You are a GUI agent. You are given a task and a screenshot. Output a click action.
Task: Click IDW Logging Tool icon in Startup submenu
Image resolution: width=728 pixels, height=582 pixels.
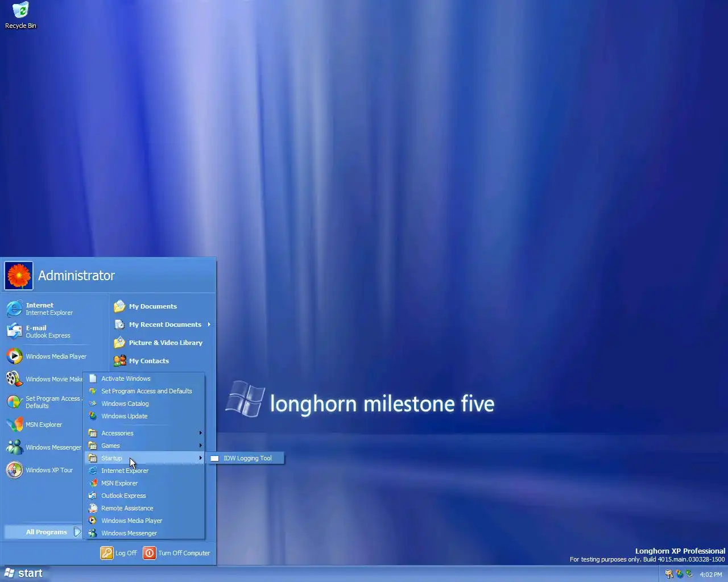[215, 458]
